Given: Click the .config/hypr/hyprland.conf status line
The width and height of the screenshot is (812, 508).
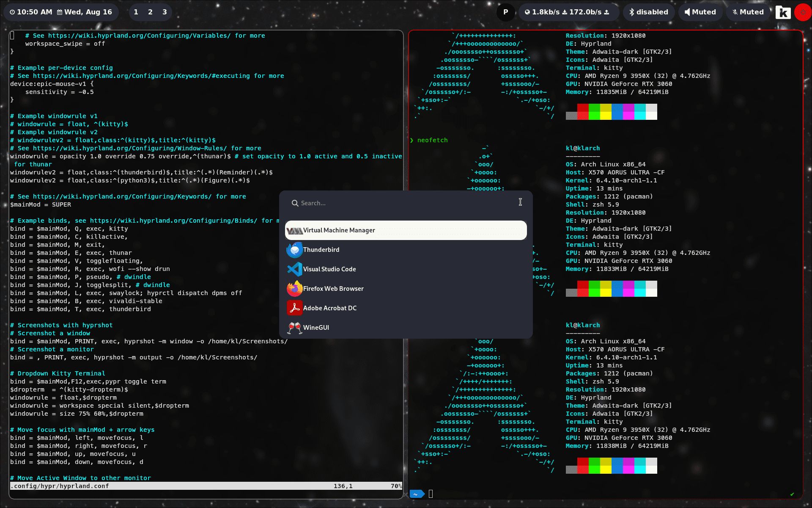Looking at the screenshot, I should tap(206, 486).
